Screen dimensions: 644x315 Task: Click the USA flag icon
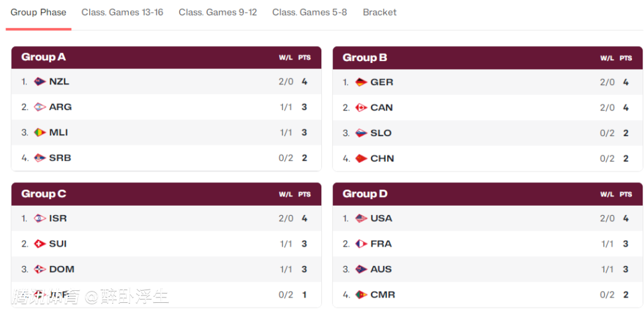pyautogui.click(x=361, y=218)
